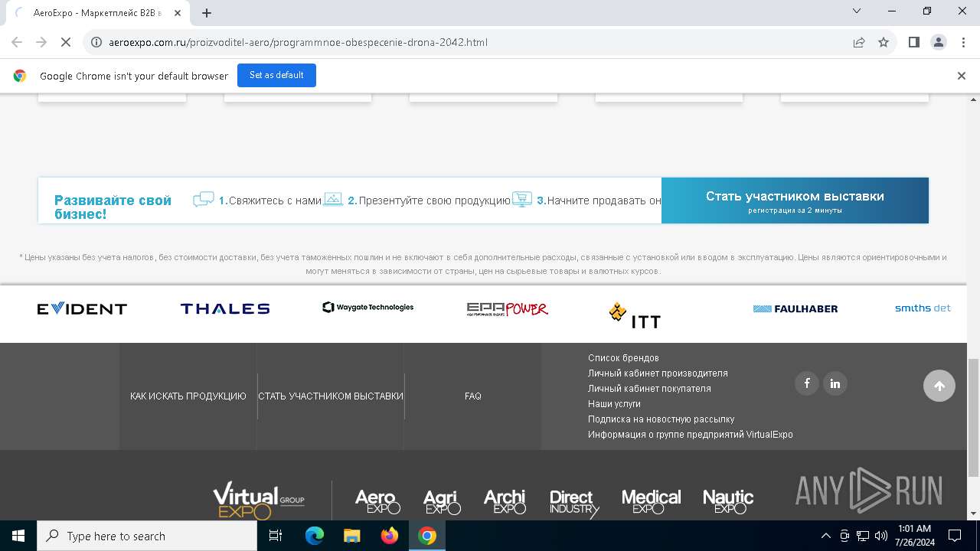Open Windows Start menu
980x551 pixels.
[x=18, y=536]
